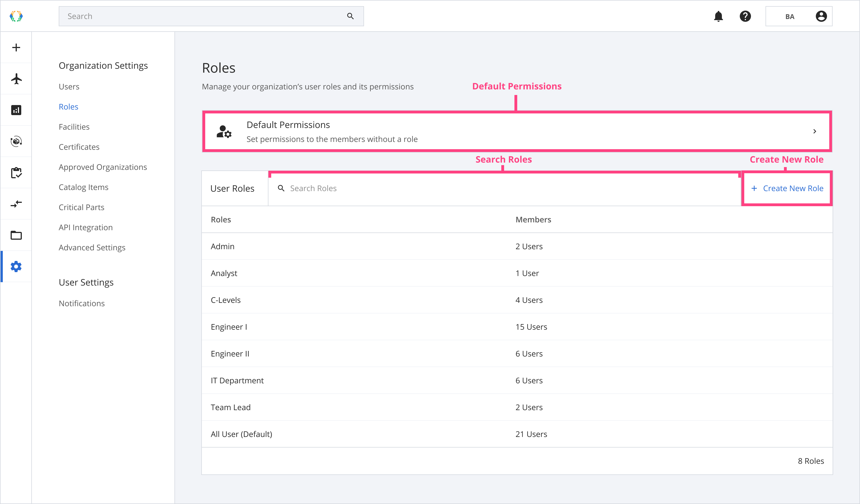The width and height of the screenshot is (860, 504).
Task: Open the clipboard check icon in the sidebar
Action: (x=16, y=173)
